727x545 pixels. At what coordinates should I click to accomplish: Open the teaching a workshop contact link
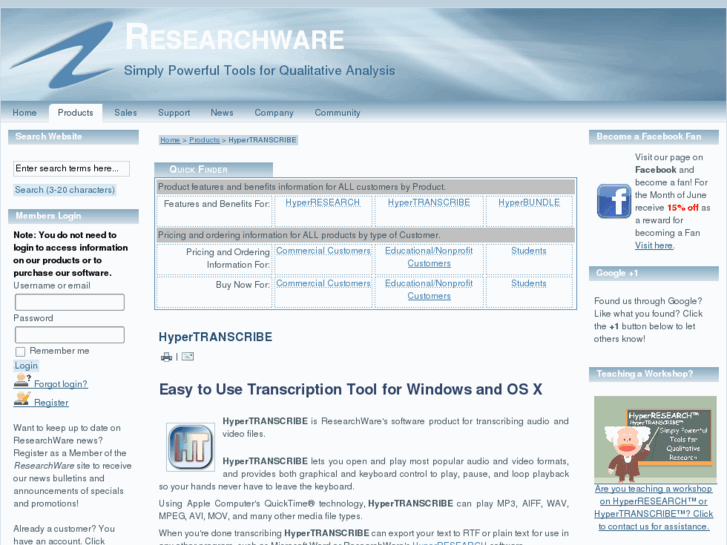654,508
